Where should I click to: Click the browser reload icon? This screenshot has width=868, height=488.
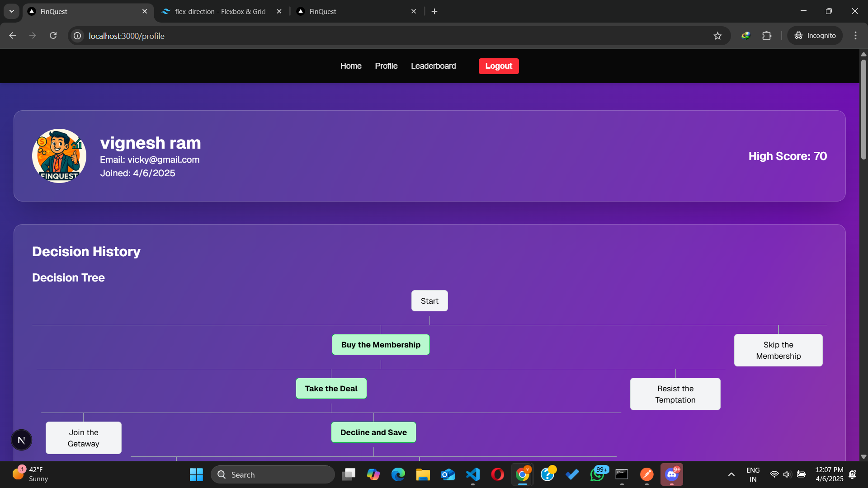[x=53, y=36]
